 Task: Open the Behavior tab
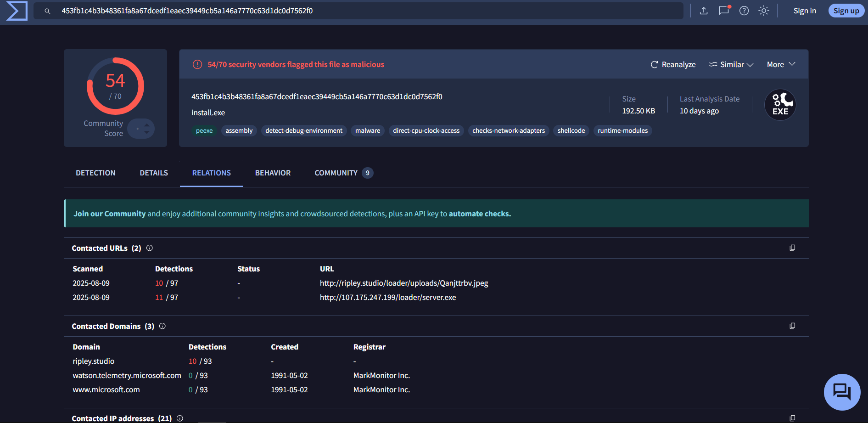[273, 173]
